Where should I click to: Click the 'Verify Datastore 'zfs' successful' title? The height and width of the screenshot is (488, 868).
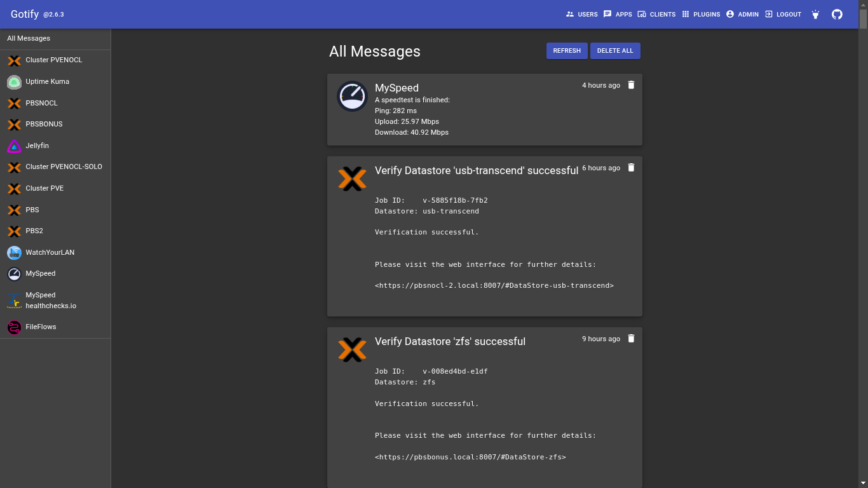click(450, 341)
